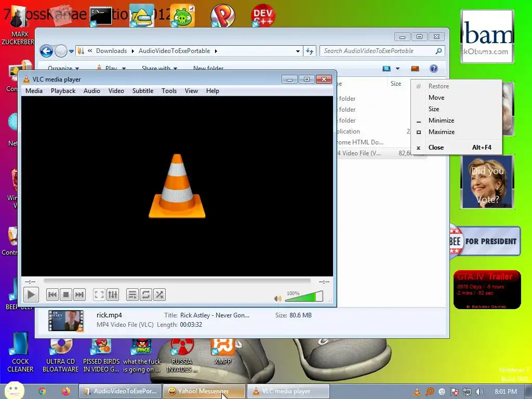532x399 pixels.
Task: Open the RUSSIA INVADES desktop icon
Action: [182, 355]
